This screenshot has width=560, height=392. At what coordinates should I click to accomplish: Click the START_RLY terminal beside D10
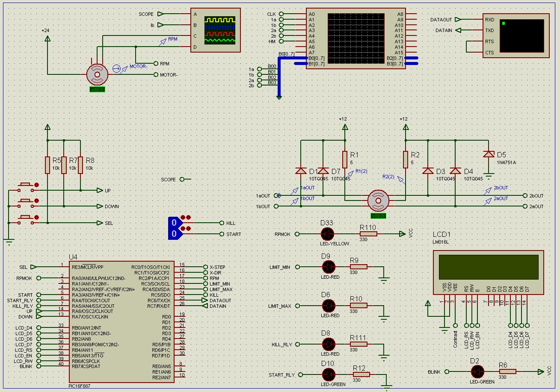click(x=300, y=374)
